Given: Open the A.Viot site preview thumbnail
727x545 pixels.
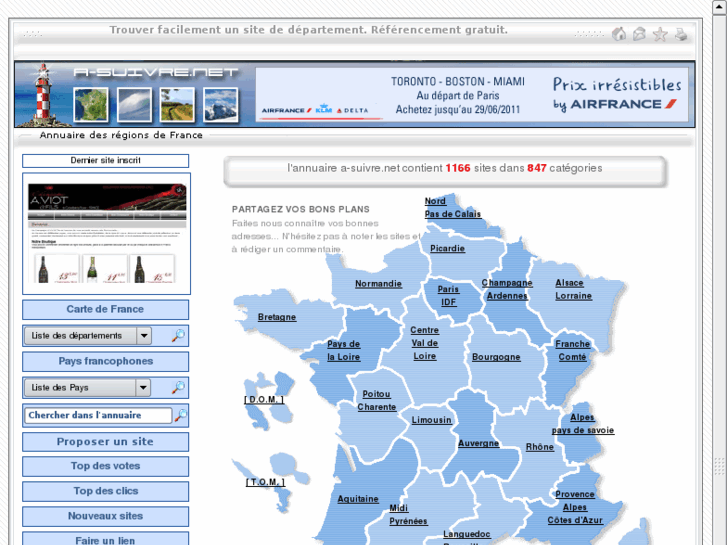Looking at the screenshot, I should pos(107,233).
